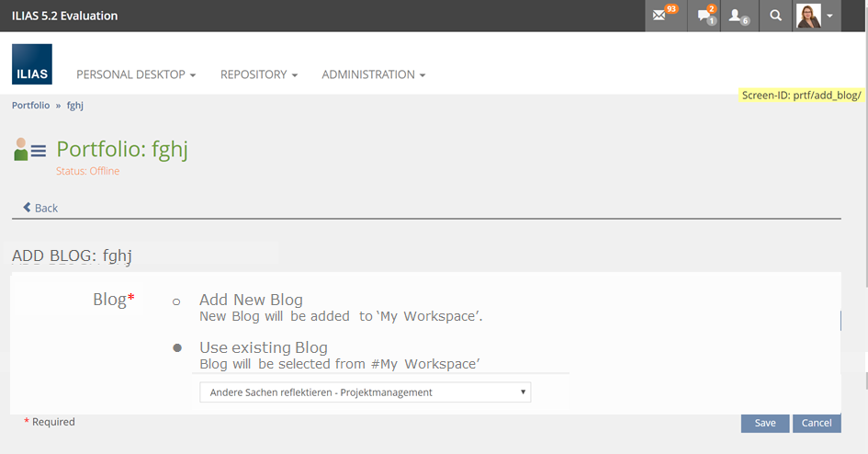868x454 pixels.
Task: Expand the user menu caret beside the avatar
Action: coord(830,16)
